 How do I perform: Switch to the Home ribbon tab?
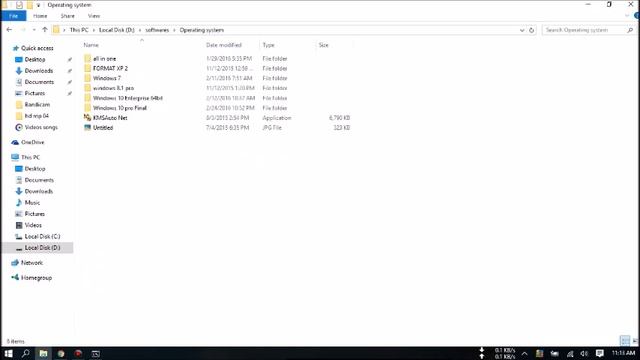pyautogui.click(x=40, y=16)
